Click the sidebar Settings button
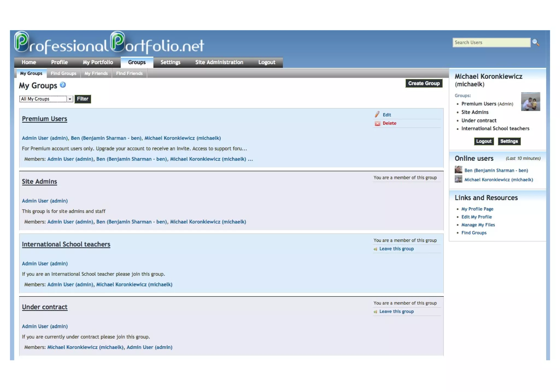Viewport: 560px width, 392px height. [x=509, y=141]
